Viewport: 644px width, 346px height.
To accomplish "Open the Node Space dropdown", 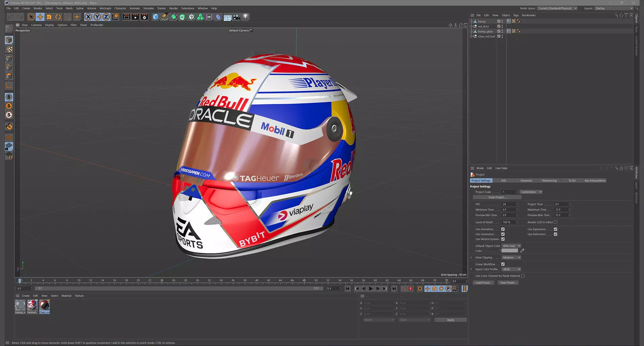I will (x=557, y=8).
